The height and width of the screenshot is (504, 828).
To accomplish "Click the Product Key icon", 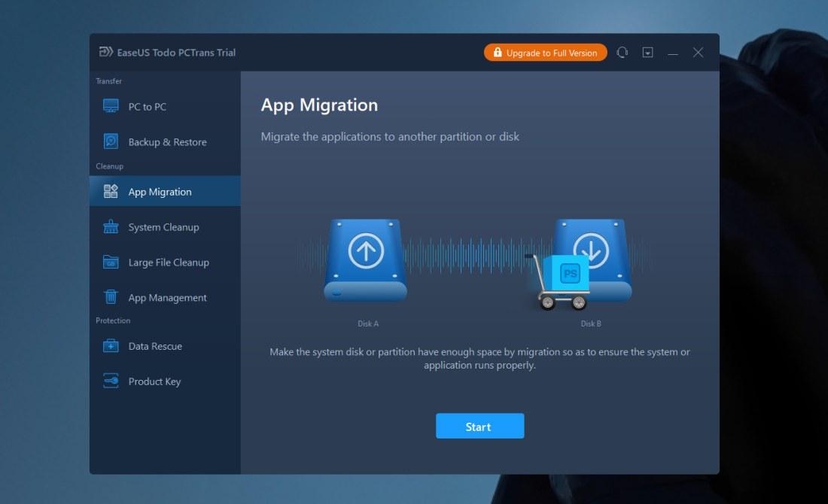I will pyautogui.click(x=111, y=381).
